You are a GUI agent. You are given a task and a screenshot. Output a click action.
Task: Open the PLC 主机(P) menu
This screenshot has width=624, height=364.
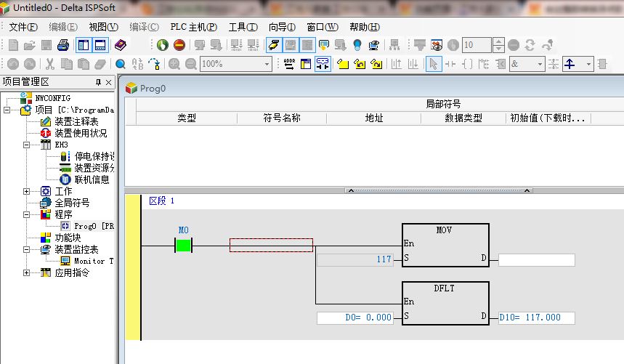[x=193, y=27]
